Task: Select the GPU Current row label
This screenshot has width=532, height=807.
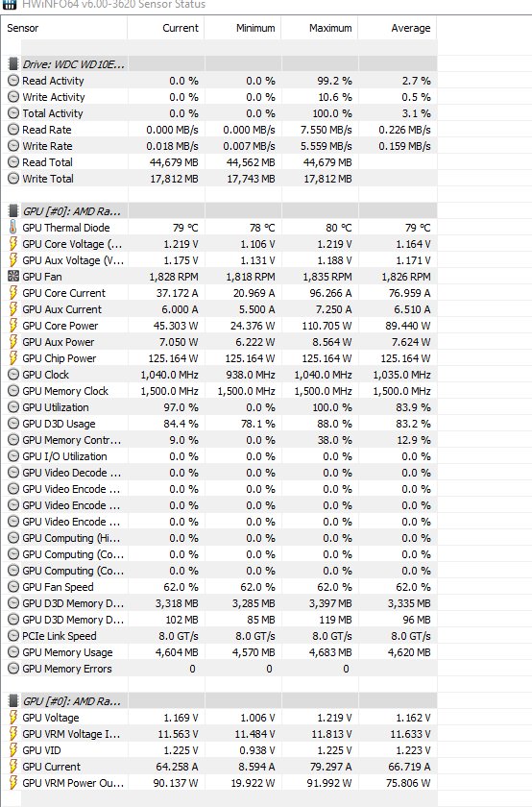Action: 51,767
